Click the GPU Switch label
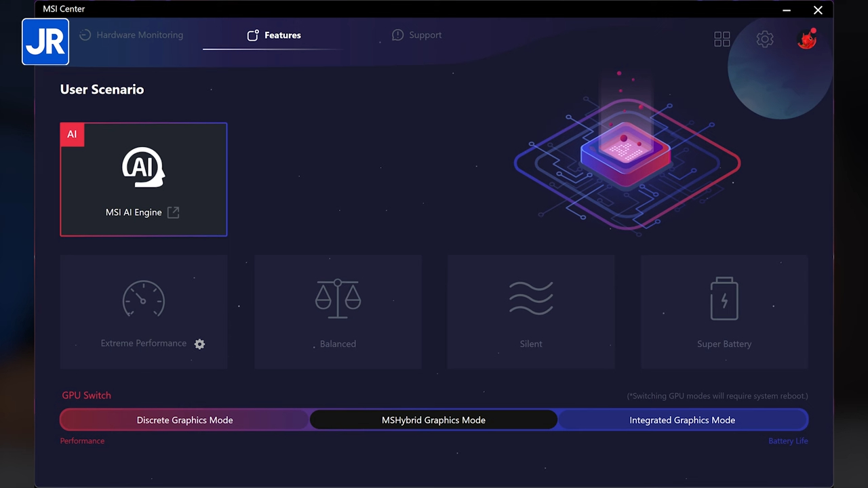Viewport: 868px width, 488px height. tap(86, 395)
